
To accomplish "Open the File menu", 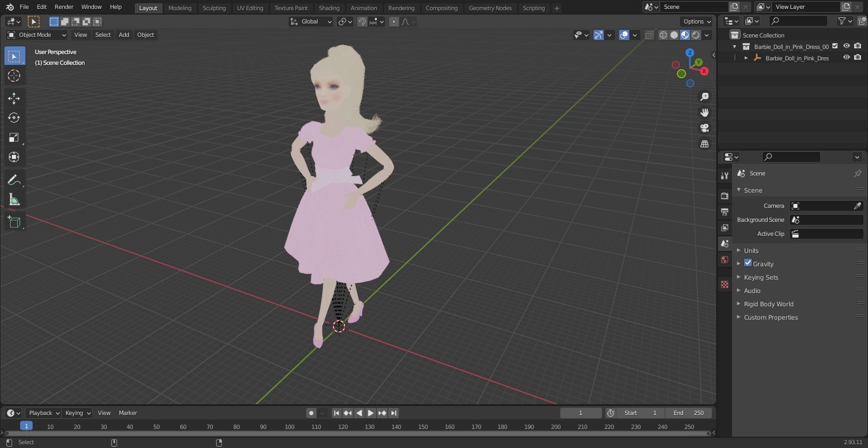I will (24, 7).
